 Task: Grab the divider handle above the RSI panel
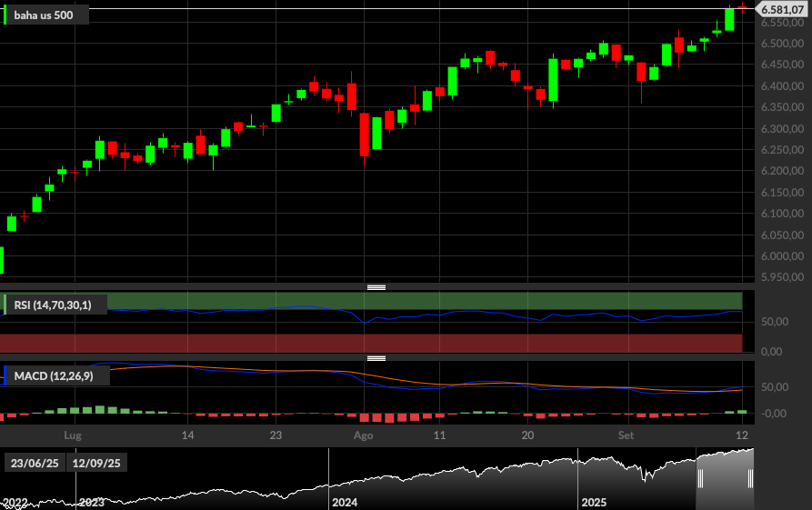pos(376,287)
